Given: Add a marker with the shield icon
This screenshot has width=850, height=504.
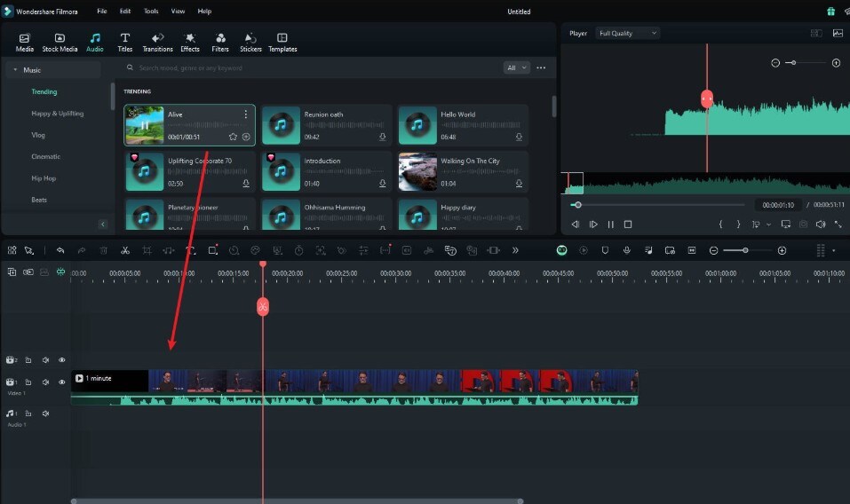Looking at the screenshot, I should 605,250.
